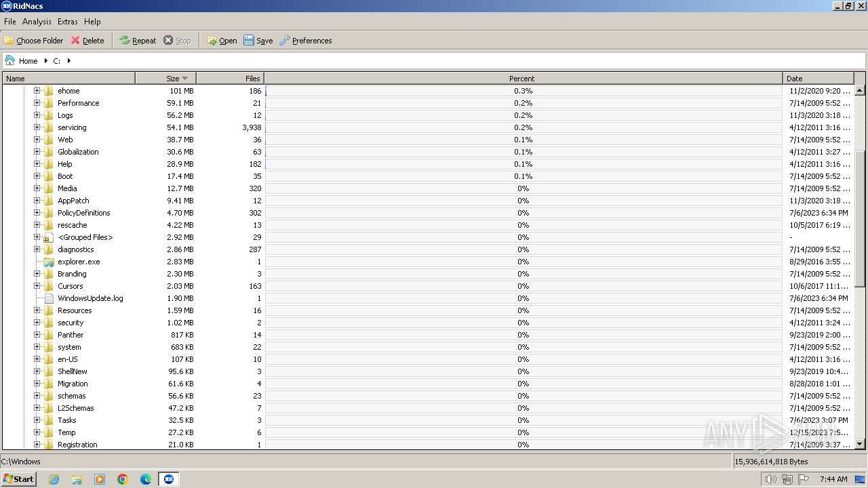Click the scrollbar down arrow
Screen dimensions: 868x488
pos(860,444)
